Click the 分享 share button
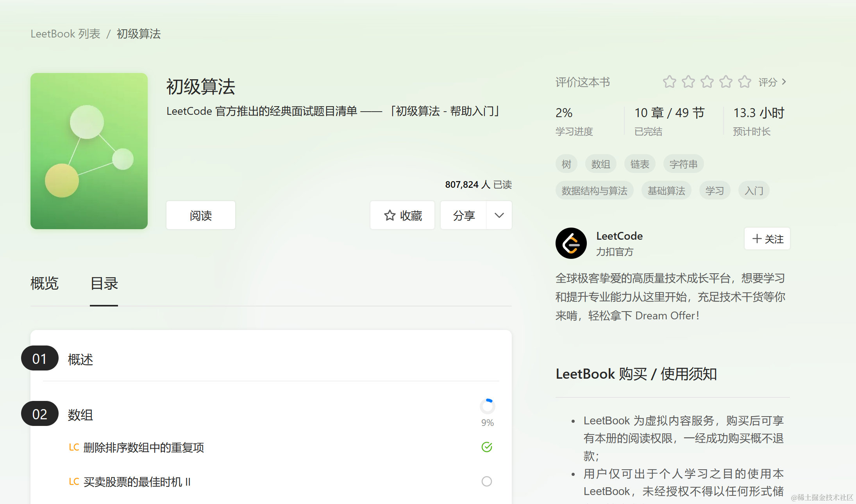 click(x=464, y=215)
